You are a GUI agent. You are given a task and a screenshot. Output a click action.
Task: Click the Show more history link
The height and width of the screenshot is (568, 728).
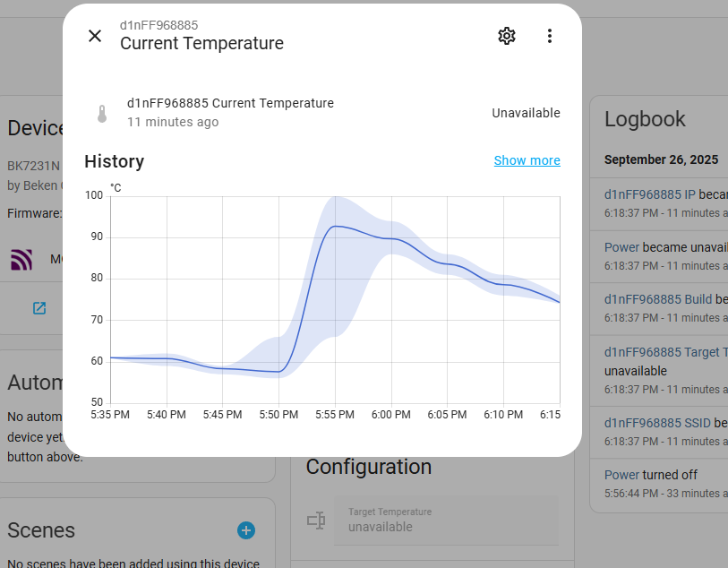pyautogui.click(x=527, y=160)
